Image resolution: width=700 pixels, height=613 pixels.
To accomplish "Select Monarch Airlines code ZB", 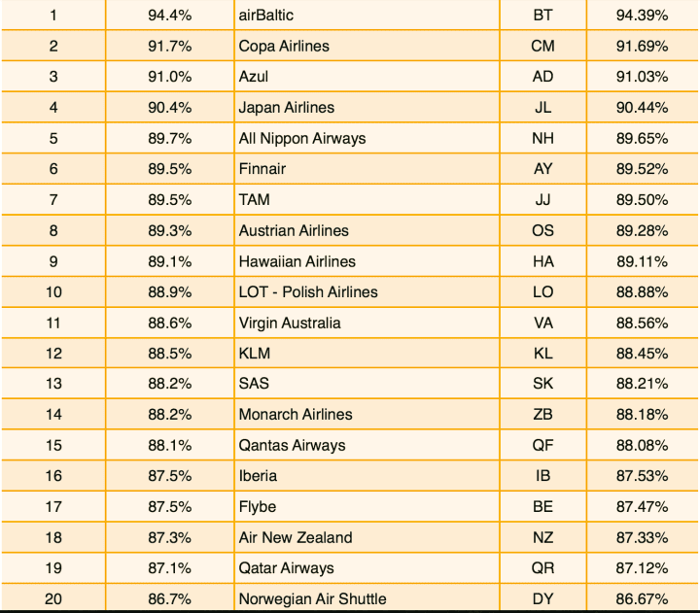I will 542,415.
